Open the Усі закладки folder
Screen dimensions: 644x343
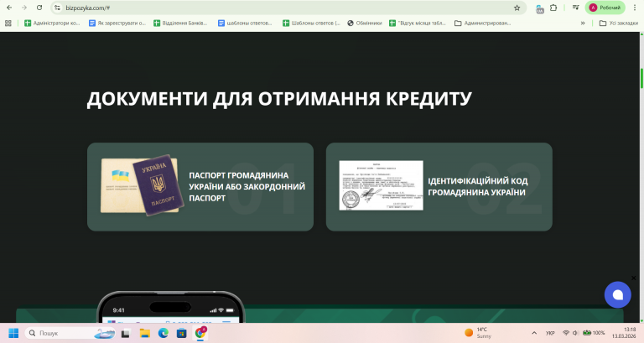(619, 23)
